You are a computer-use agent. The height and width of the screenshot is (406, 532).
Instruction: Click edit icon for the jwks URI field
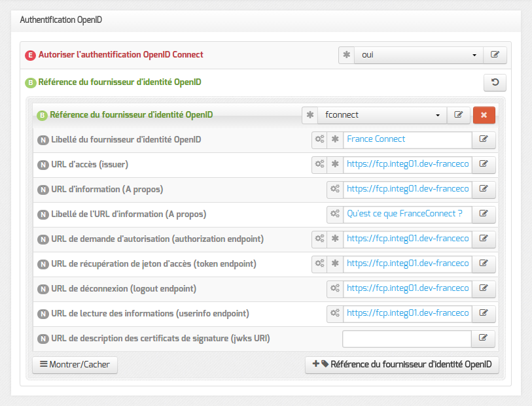coord(483,338)
